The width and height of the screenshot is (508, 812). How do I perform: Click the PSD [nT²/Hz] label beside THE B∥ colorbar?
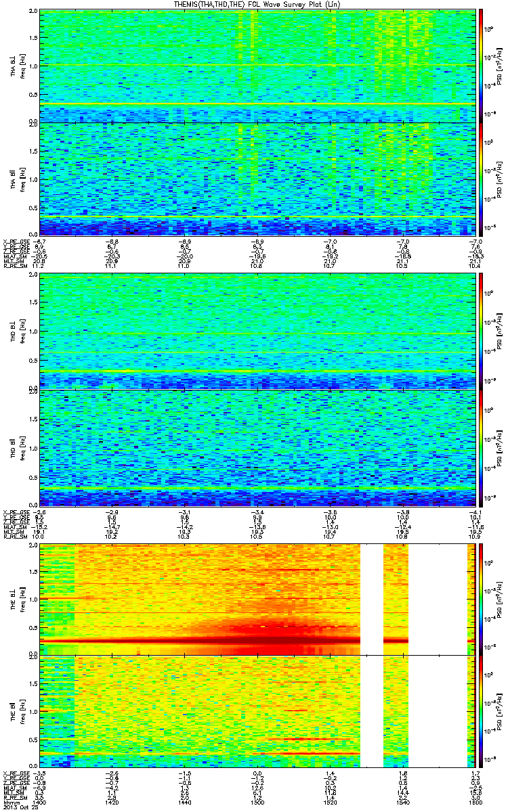500,711
